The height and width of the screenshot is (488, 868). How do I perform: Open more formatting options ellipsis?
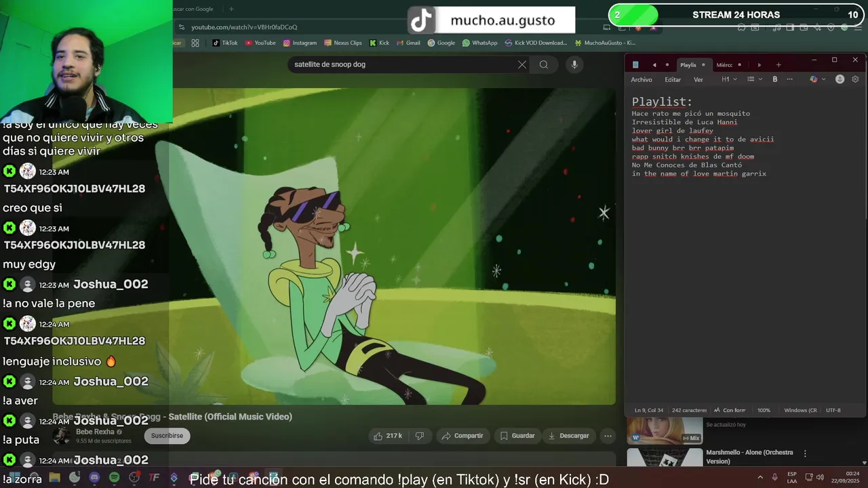(789, 79)
